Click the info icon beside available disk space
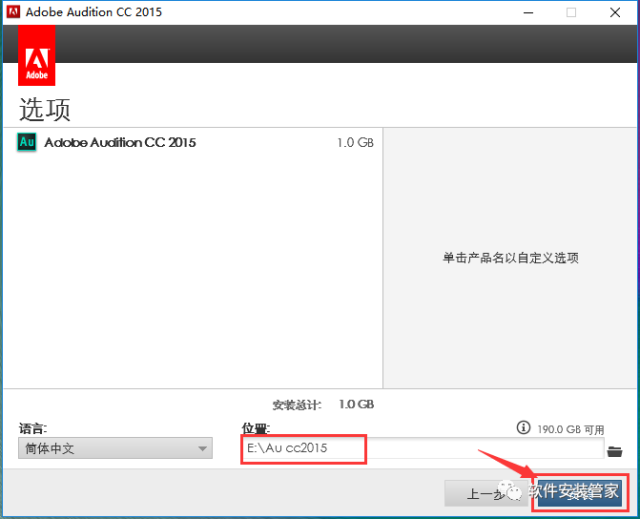Image resolution: width=640 pixels, height=519 pixels. (522, 428)
